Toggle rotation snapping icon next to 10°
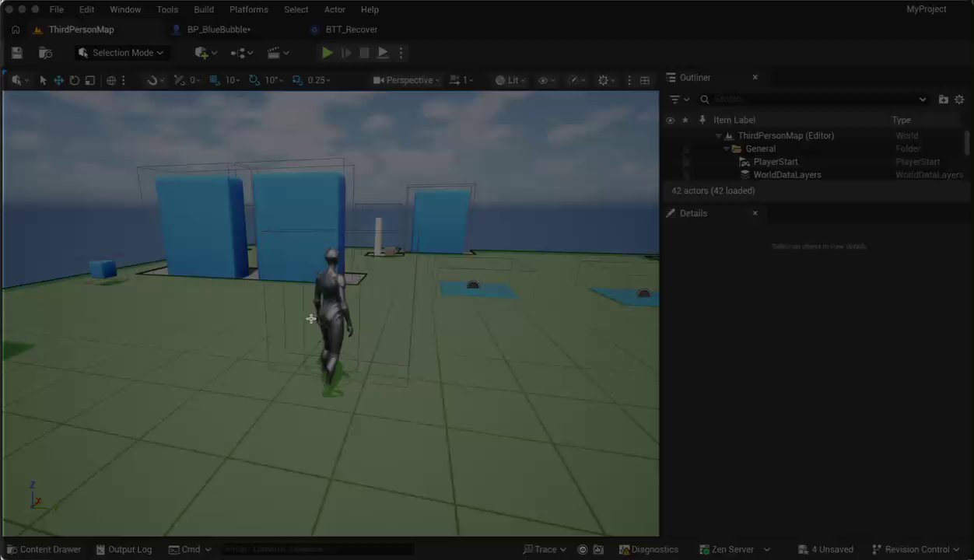The image size is (974, 560). 254,80
